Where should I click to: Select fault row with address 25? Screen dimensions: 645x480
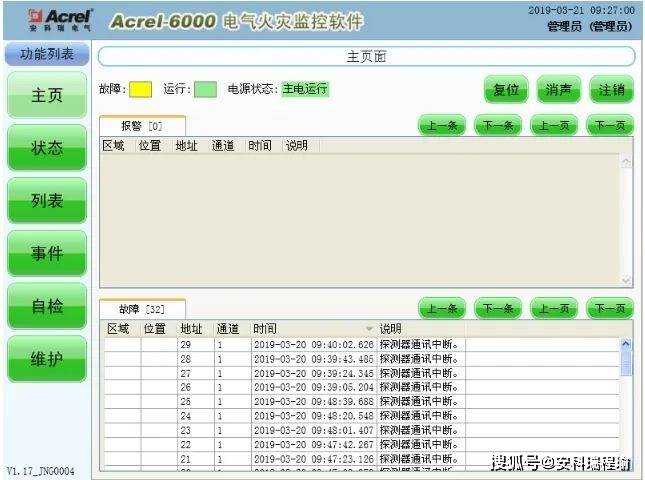[x=362, y=401]
